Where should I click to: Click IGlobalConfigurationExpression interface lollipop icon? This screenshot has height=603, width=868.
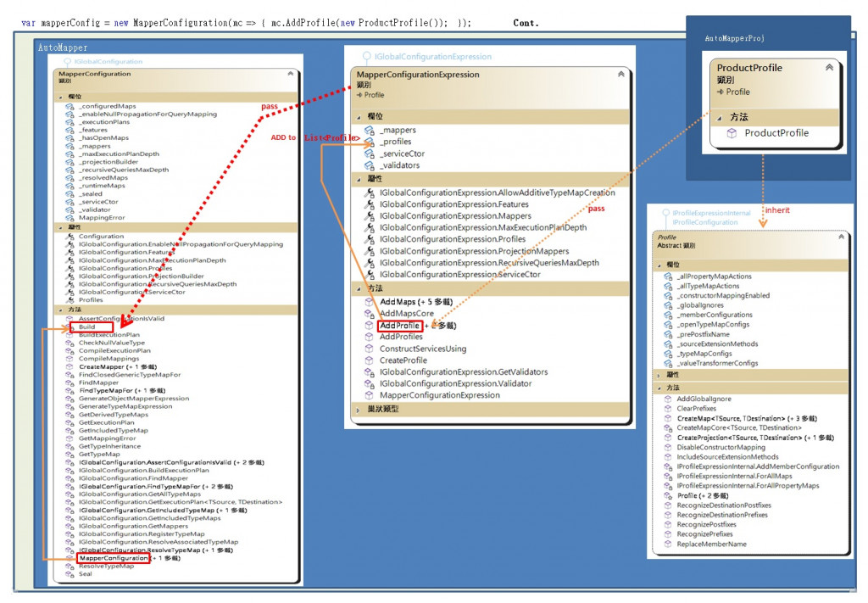pos(366,57)
